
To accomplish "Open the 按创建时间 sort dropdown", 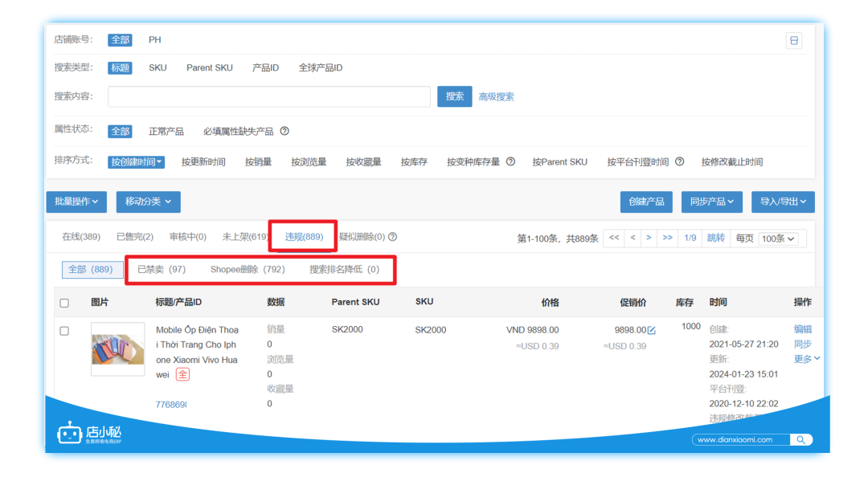I will [x=135, y=161].
